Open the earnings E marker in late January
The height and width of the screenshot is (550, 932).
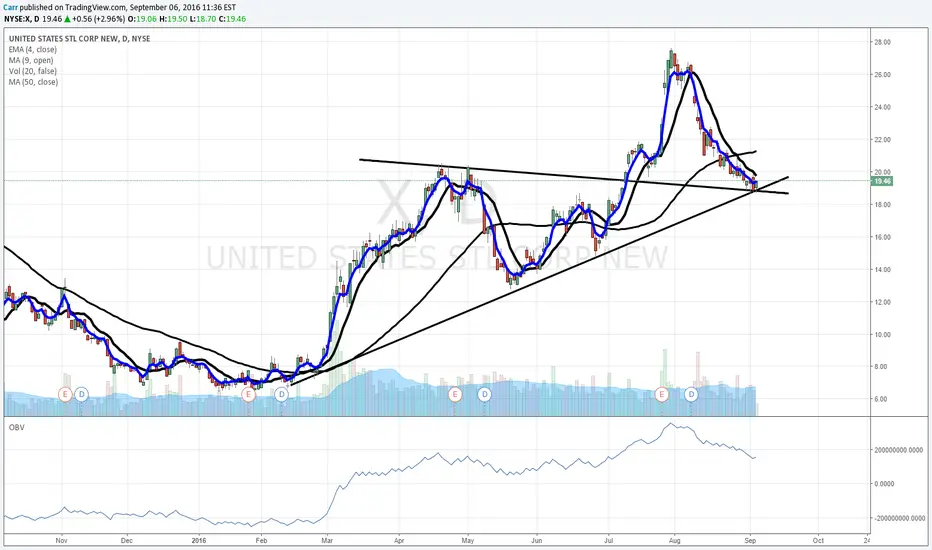click(x=248, y=394)
